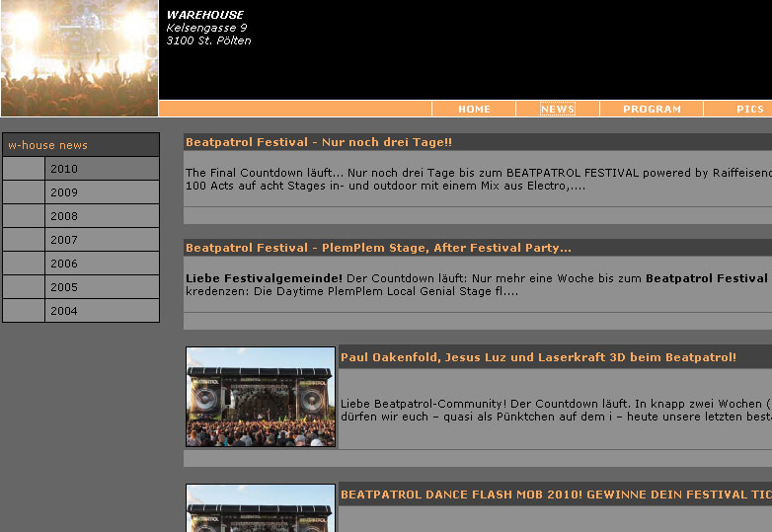The width and height of the screenshot is (772, 532).
Task: Click the 'Kelsengasse 9' address line
Action: click(206, 28)
